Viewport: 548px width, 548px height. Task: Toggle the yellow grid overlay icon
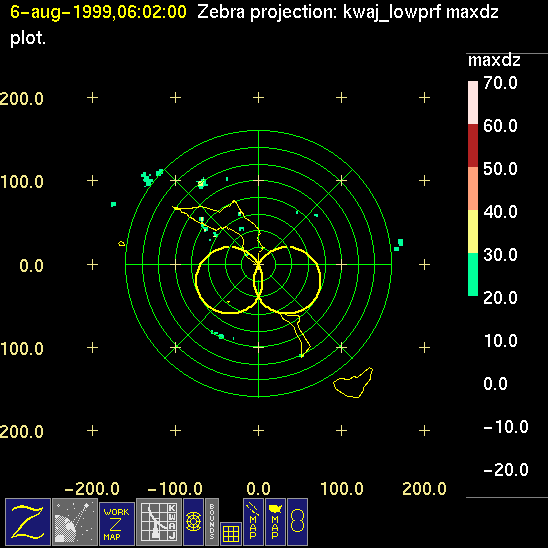click(x=231, y=534)
